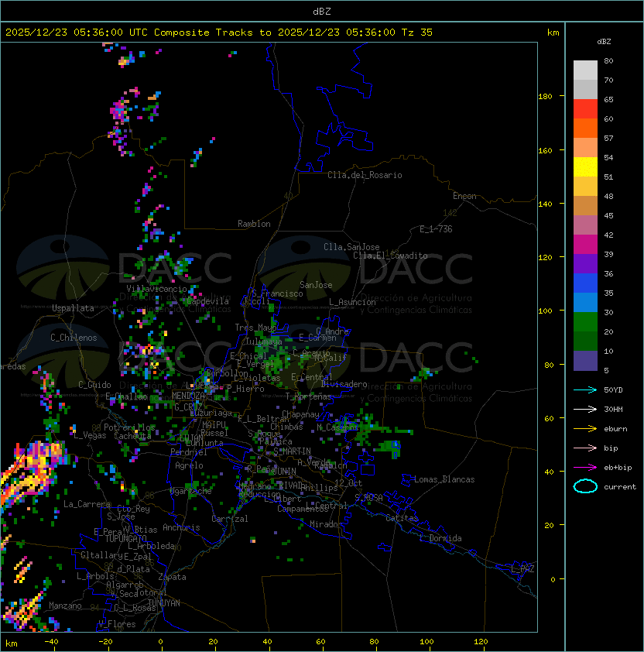Click the JUNIN city label

click(284, 471)
